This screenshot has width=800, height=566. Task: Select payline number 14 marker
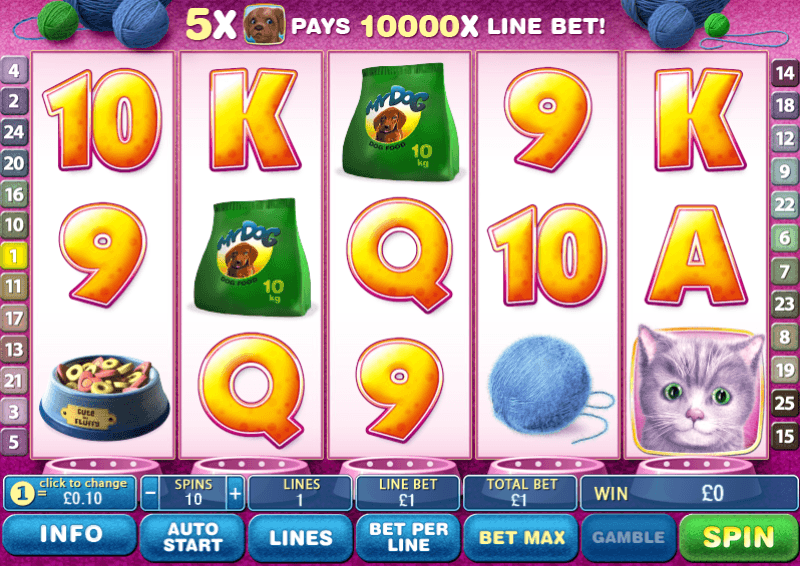pos(785,73)
